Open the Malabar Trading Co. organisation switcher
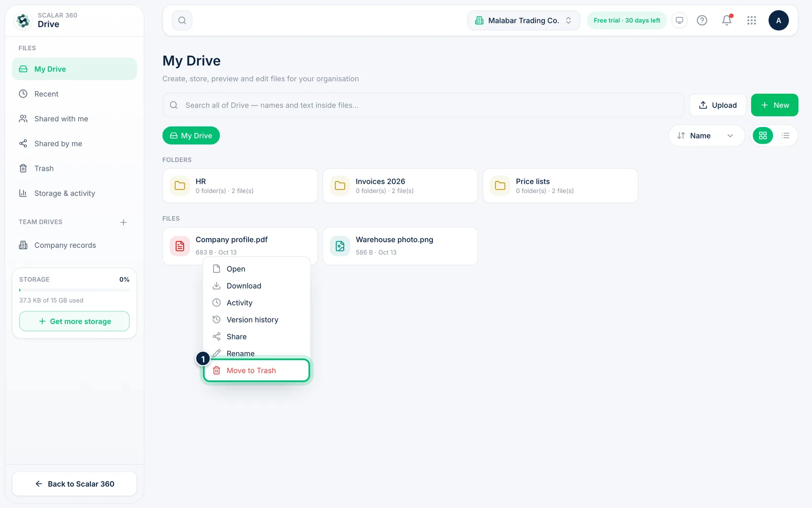 pyautogui.click(x=524, y=20)
